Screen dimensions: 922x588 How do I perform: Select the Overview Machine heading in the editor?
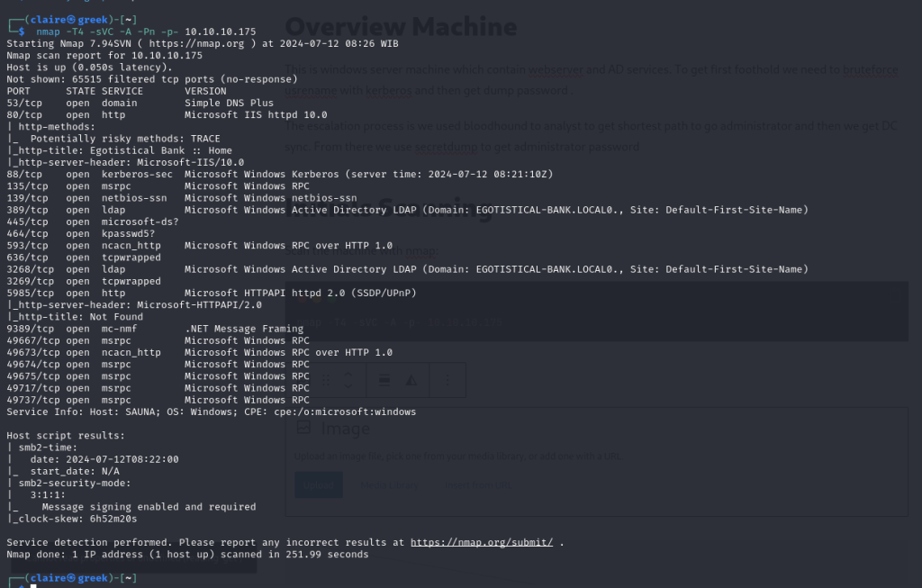(401, 27)
